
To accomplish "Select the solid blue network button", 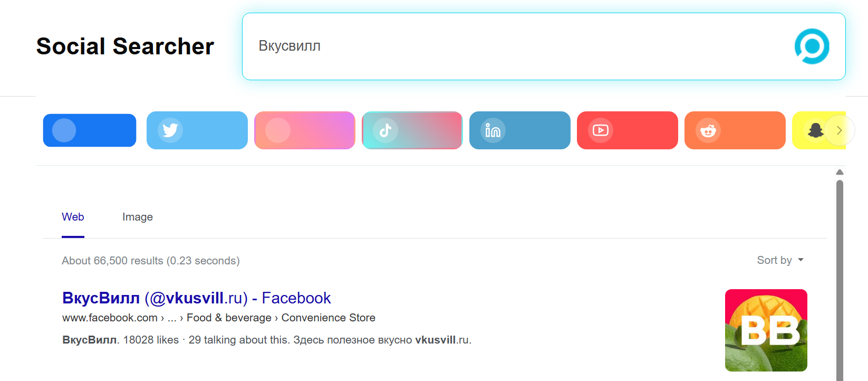I will click(x=90, y=130).
